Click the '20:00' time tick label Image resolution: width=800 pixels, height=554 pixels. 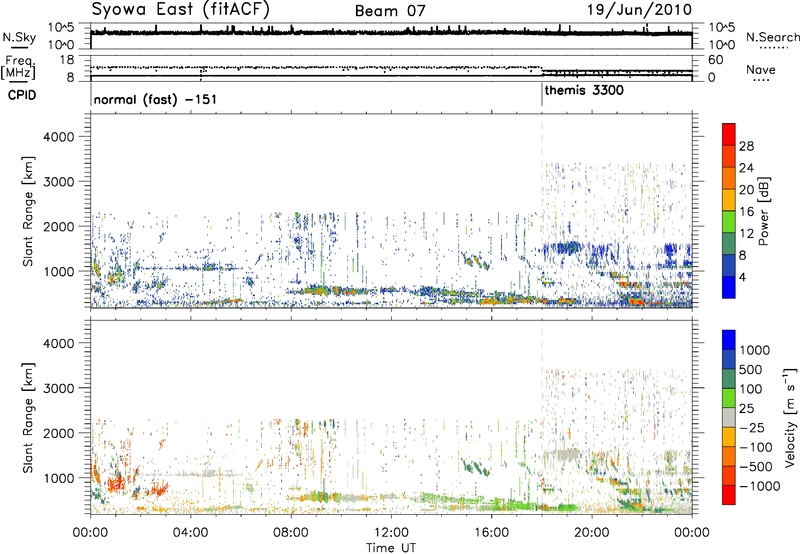[592, 533]
